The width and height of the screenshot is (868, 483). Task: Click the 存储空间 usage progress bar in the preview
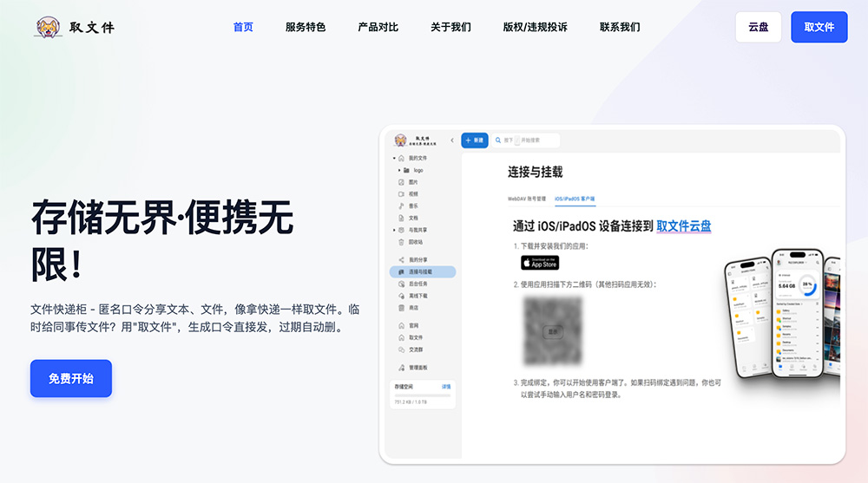tap(423, 395)
